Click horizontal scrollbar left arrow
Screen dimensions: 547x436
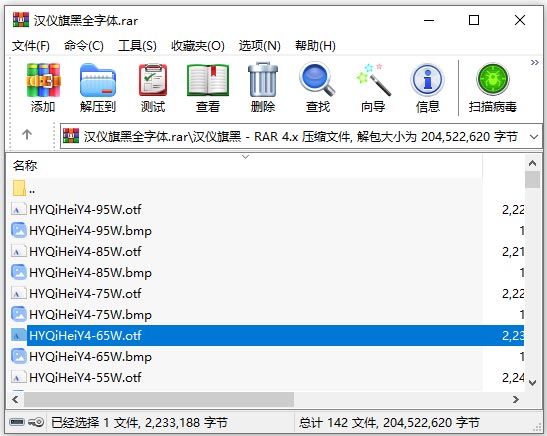click(15, 399)
